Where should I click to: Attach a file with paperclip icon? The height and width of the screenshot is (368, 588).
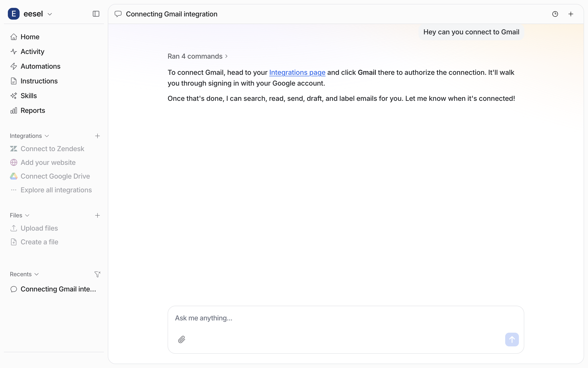[182, 340]
